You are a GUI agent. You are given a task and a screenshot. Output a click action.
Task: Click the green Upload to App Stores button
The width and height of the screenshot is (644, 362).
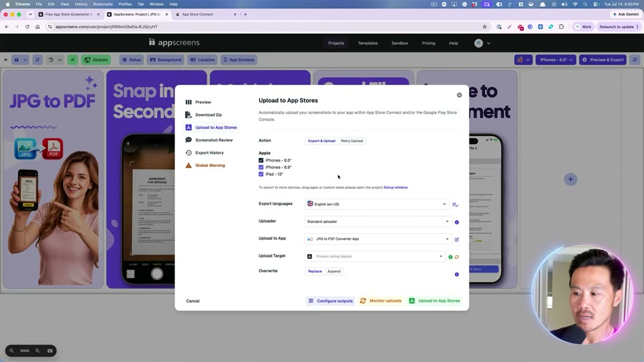435,301
